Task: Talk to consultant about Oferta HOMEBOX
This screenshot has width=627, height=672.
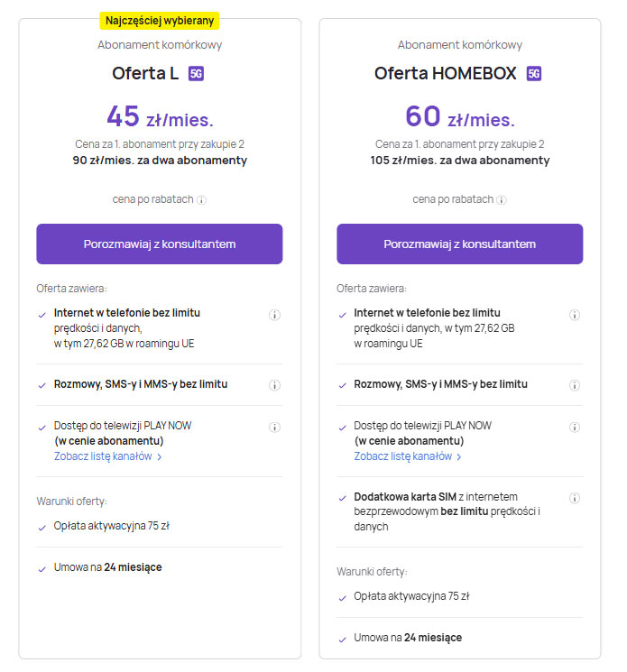Action: (459, 244)
